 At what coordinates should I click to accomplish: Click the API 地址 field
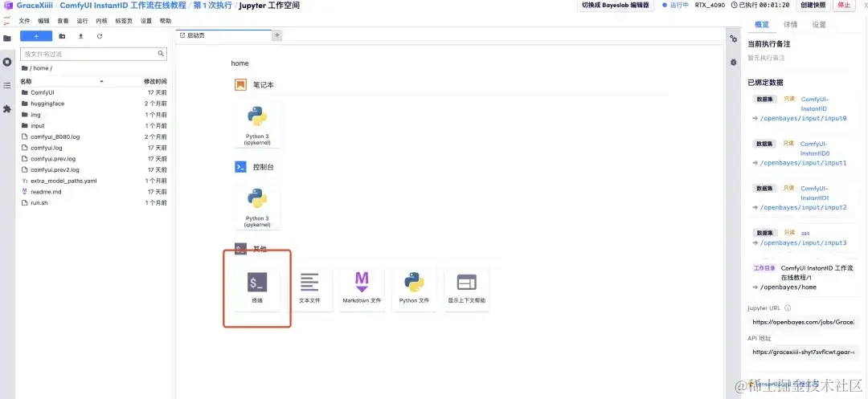(803, 352)
